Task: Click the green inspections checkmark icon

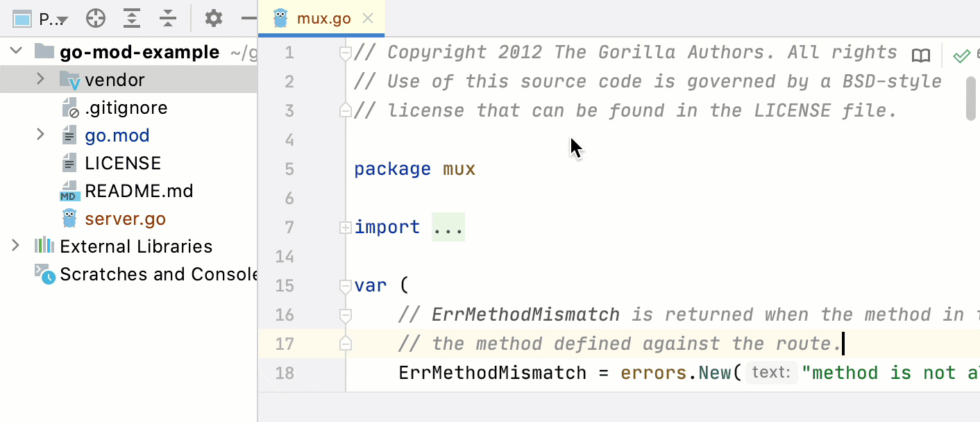Action: pyautogui.click(x=961, y=56)
